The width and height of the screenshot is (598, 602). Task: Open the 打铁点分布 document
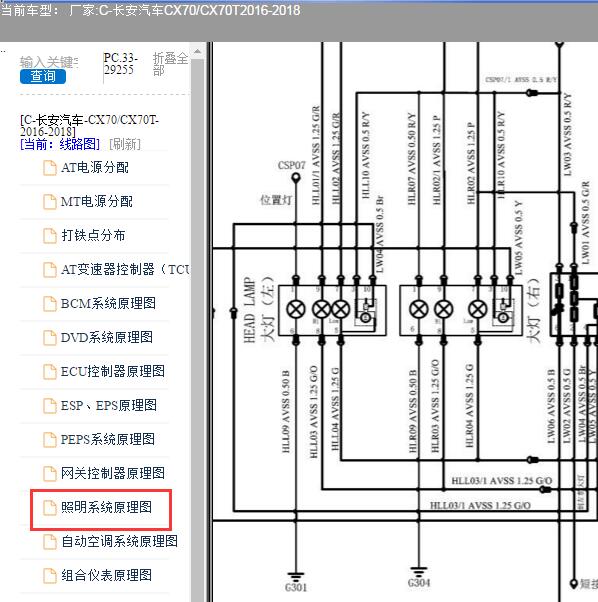(x=93, y=235)
